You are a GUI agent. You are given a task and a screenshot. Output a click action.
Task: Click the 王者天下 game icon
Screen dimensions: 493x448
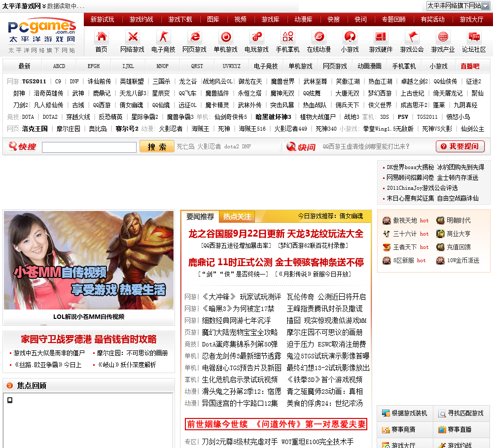click(x=387, y=247)
